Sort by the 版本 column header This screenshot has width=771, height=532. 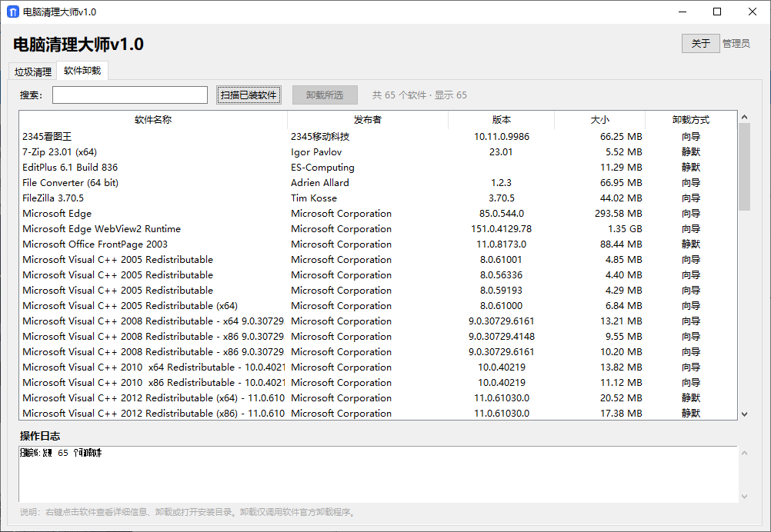(501, 119)
